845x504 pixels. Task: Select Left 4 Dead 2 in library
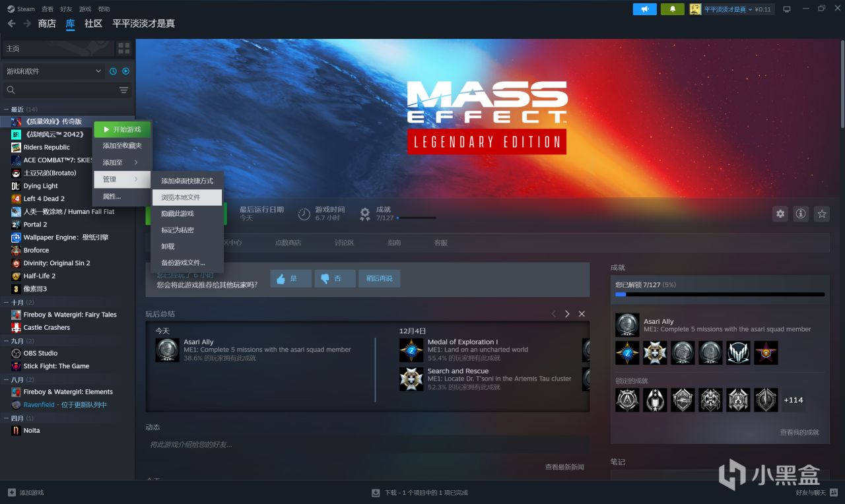(44, 199)
